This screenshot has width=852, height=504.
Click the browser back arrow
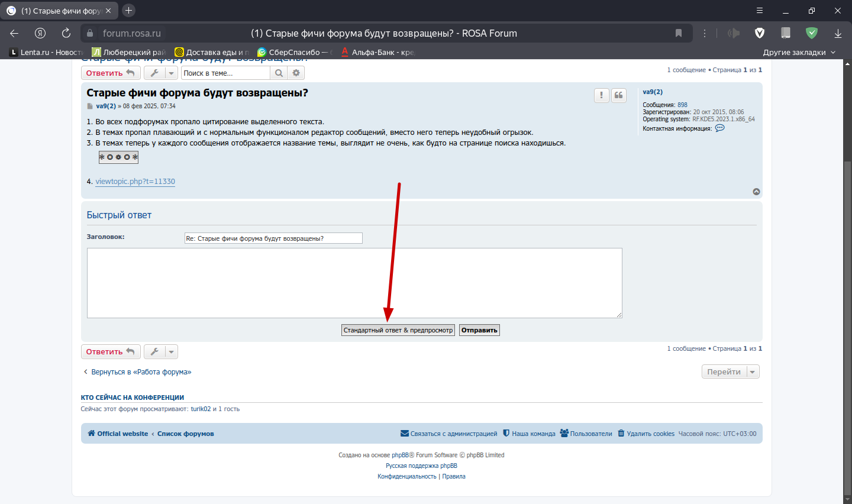14,33
